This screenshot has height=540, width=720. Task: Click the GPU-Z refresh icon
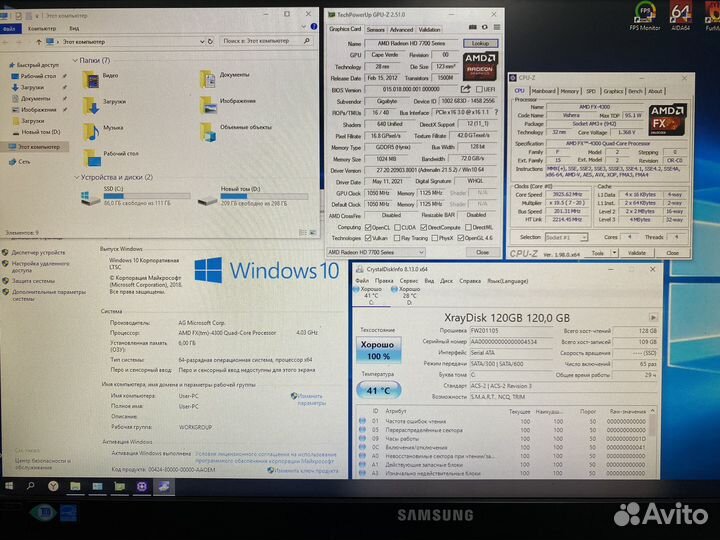tap(484, 27)
